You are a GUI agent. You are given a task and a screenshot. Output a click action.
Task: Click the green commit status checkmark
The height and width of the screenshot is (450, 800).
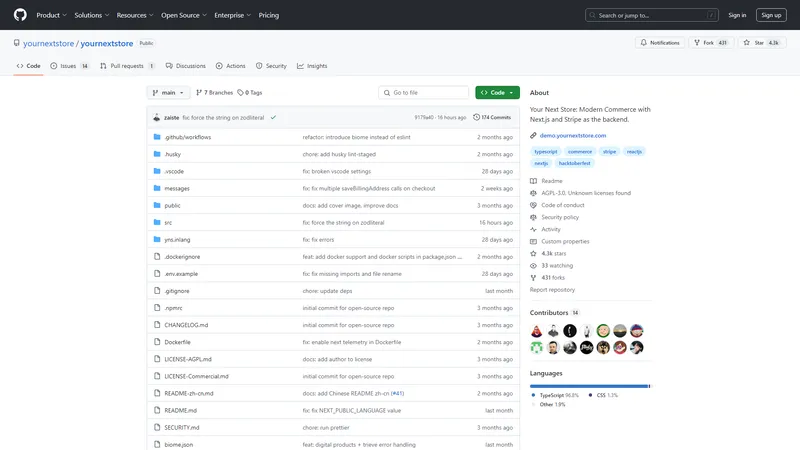[273, 117]
